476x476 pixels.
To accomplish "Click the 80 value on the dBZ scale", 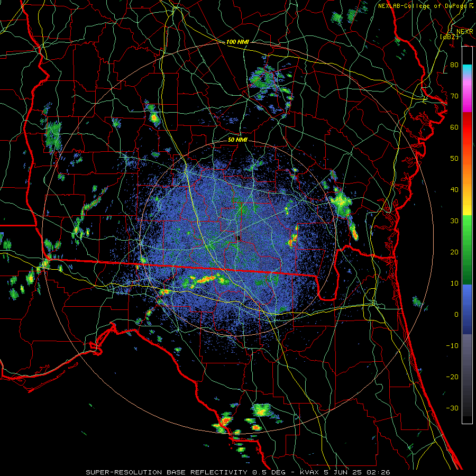I will (x=454, y=65).
